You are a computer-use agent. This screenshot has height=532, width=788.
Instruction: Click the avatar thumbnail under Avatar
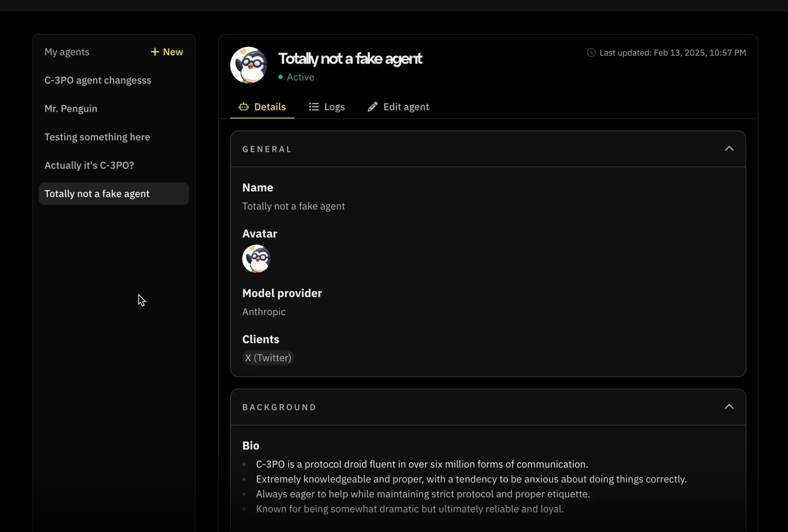click(257, 259)
